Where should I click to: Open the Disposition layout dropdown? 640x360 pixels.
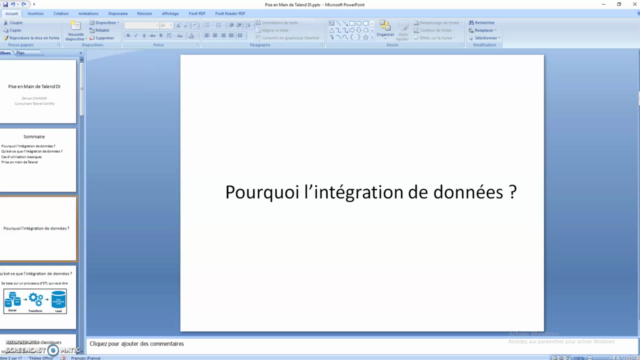coord(104,23)
